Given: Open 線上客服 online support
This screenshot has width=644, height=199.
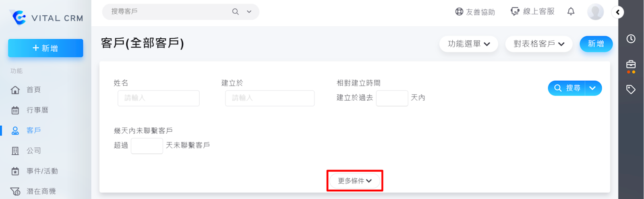Looking at the screenshot, I should pyautogui.click(x=532, y=11).
